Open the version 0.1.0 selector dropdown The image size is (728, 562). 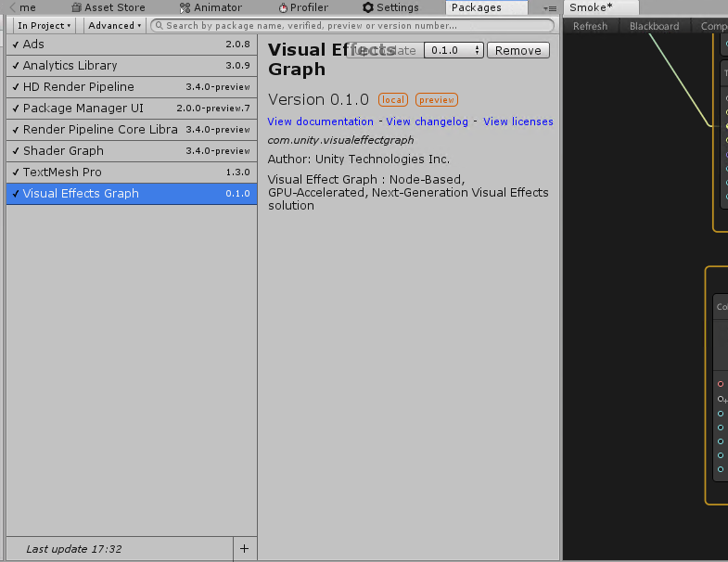pos(453,50)
